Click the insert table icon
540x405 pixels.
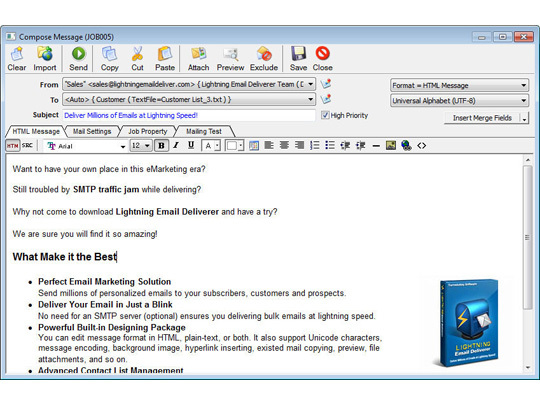[254, 146]
